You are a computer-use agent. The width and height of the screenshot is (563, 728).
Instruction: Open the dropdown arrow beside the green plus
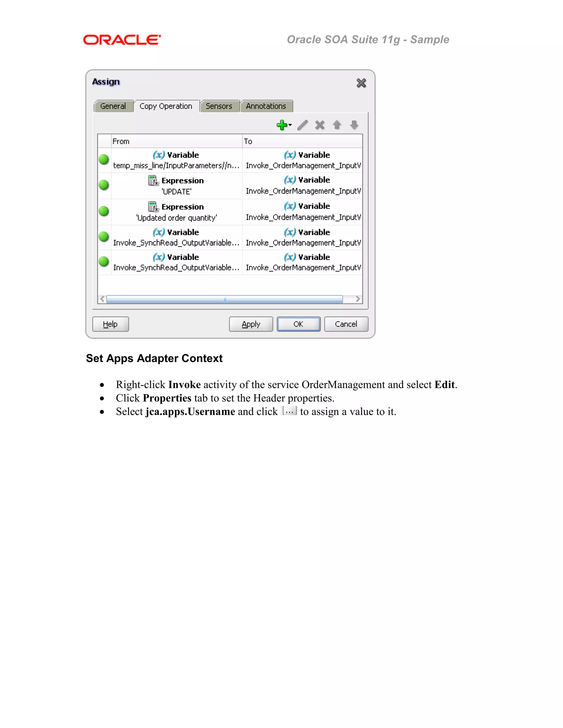pyautogui.click(x=290, y=125)
